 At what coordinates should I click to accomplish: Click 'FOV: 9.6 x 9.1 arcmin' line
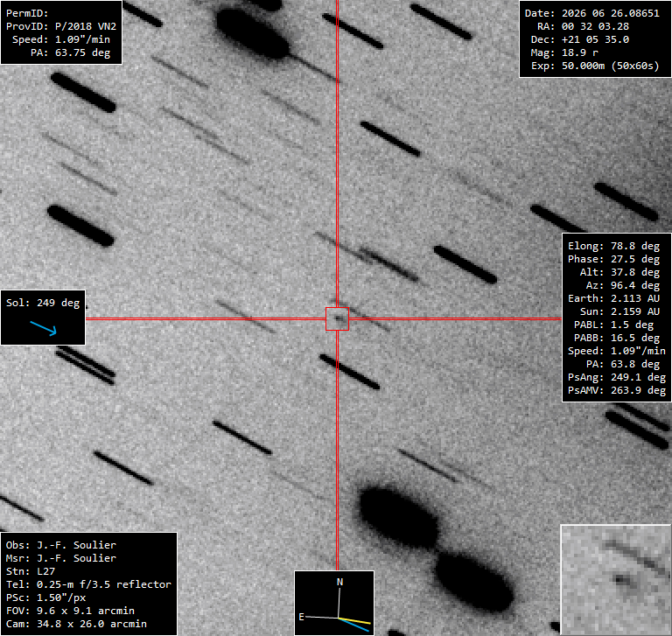click(70, 612)
